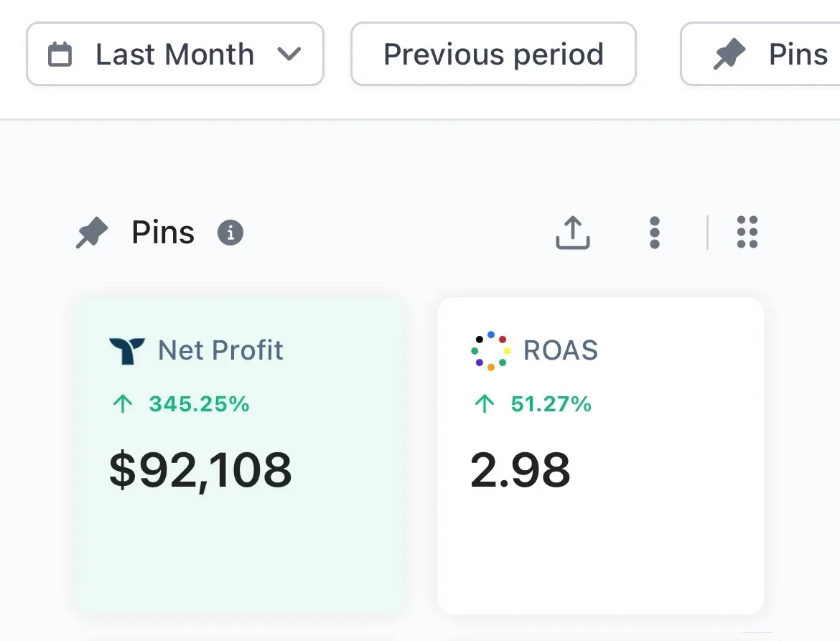This screenshot has height=641, width=840.
Task: Show info tooltip for Pins section
Action: (x=230, y=233)
